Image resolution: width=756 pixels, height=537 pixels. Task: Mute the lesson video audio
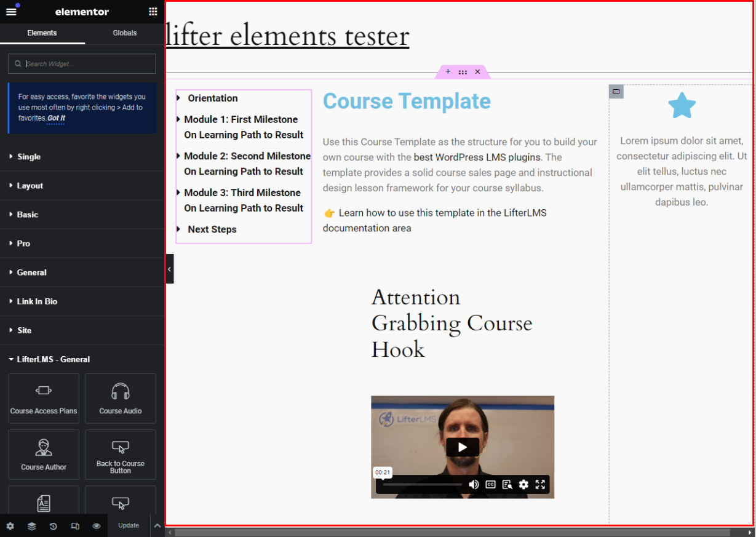click(x=474, y=485)
